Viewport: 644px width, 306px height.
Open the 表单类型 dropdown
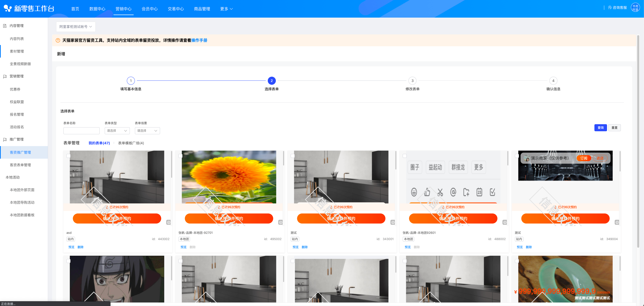coord(117,131)
